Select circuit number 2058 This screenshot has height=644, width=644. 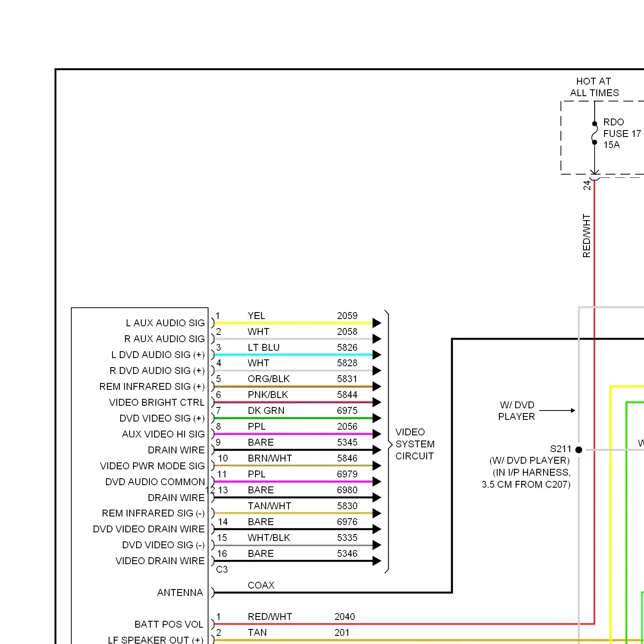click(x=347, y=331)
